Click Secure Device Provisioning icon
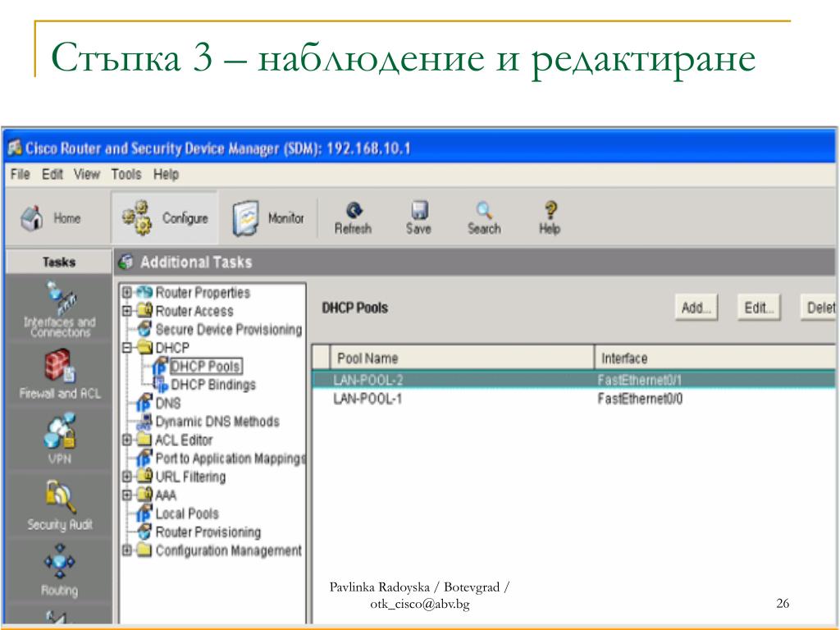Image resolution: width=840 pixels, height=630 pixels. pos(144,329)
